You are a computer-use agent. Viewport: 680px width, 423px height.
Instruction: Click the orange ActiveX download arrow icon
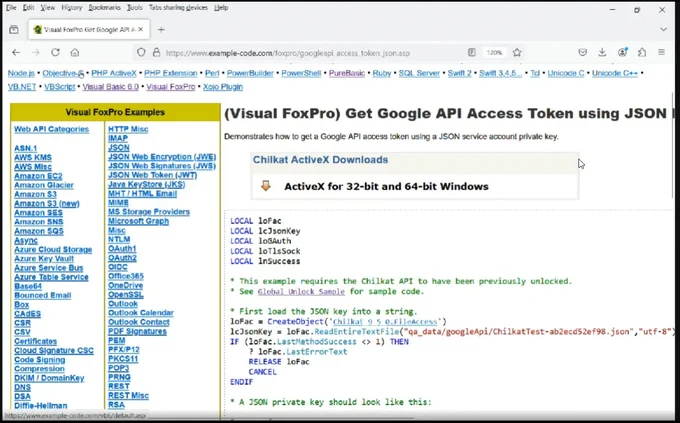point(265,186)
